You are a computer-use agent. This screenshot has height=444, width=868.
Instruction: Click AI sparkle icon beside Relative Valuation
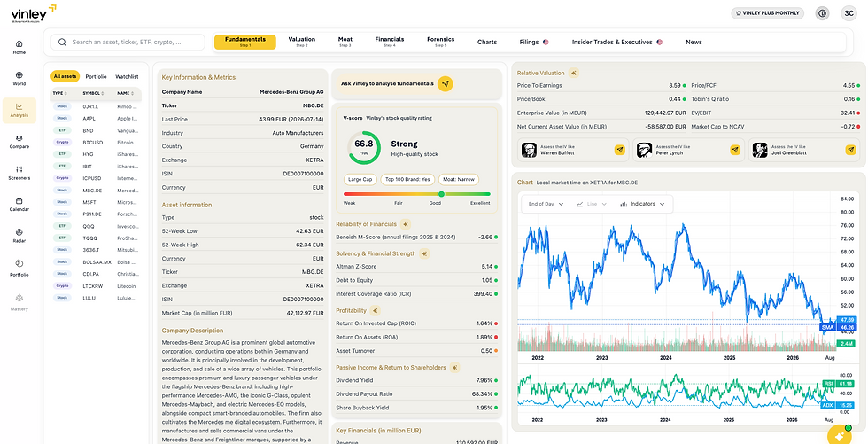point(574,73)
